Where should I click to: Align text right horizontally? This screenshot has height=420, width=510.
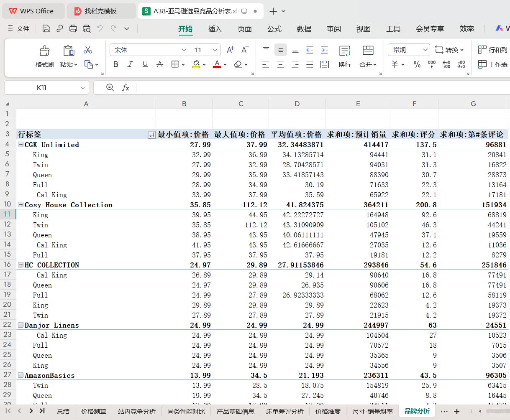coord(295,64)
